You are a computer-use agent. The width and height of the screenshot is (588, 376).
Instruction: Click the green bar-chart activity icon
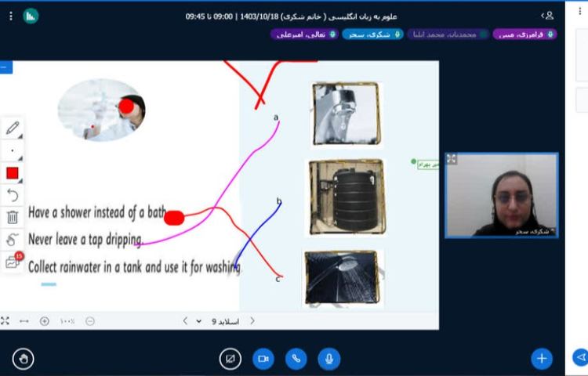click(31, 16)
